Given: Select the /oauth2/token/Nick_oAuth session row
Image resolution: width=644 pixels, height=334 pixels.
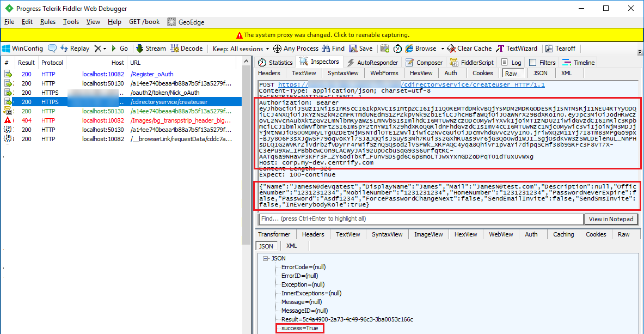Looking at the screenshot, I should point(121,93).
